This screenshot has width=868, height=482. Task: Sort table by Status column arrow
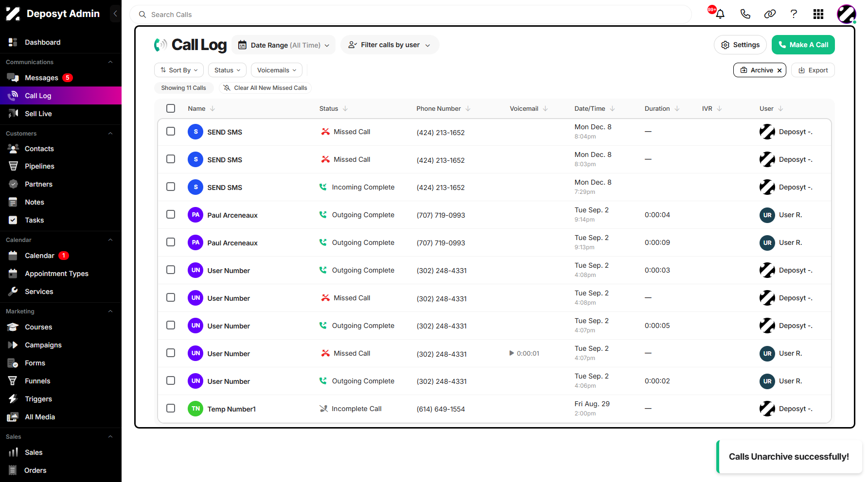click(345, 109)
